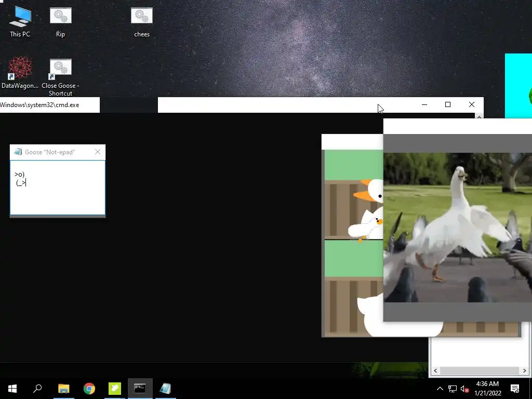Click the small desktop goose character
The height and width of the screenshot is (399, 532).
[365, 229]
